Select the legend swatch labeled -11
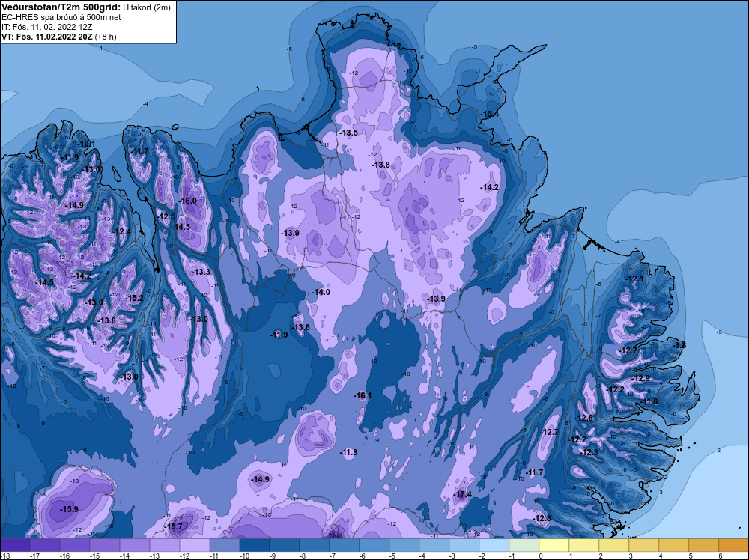This screenshot has height=560, width=749. [x=225, y=545]
